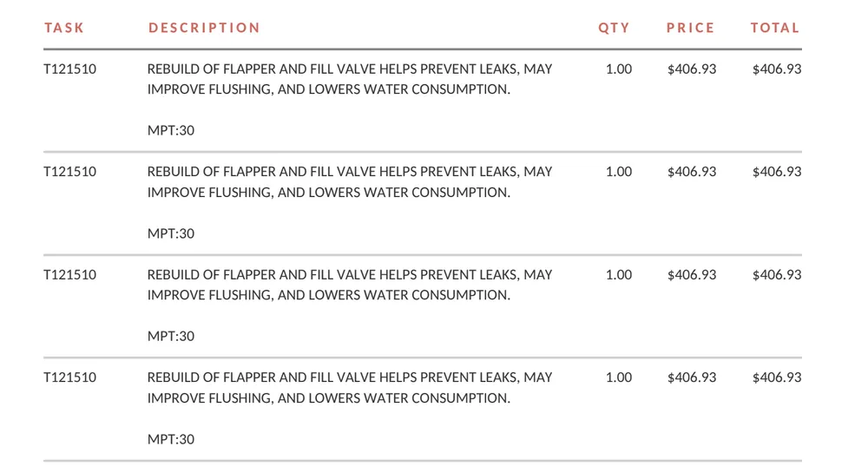The width and height of the screenshot is (868, 466).
Task: Click the second row's 1.00 quantity
Action: pos(619,172)
